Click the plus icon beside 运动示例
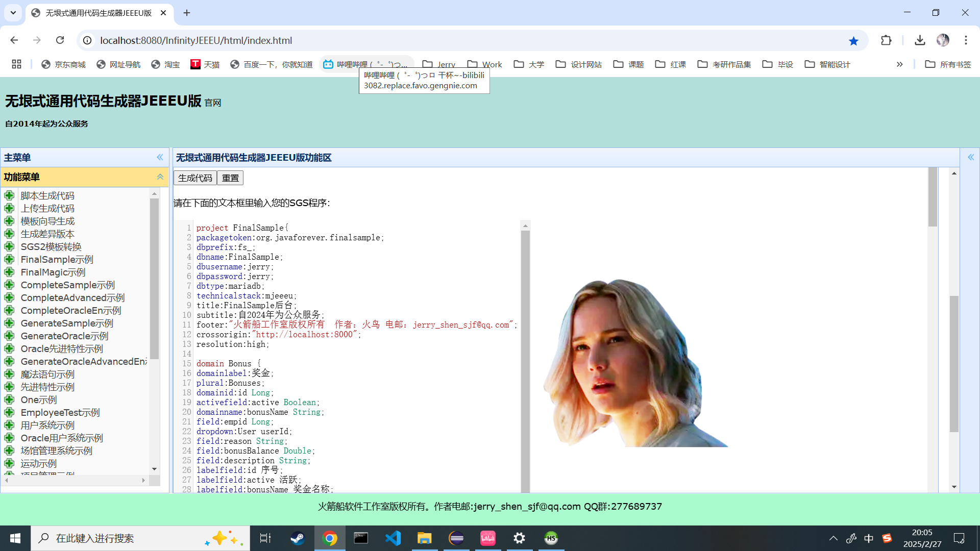The width and height of the screenshot is (980, 551). click(9, 463)
